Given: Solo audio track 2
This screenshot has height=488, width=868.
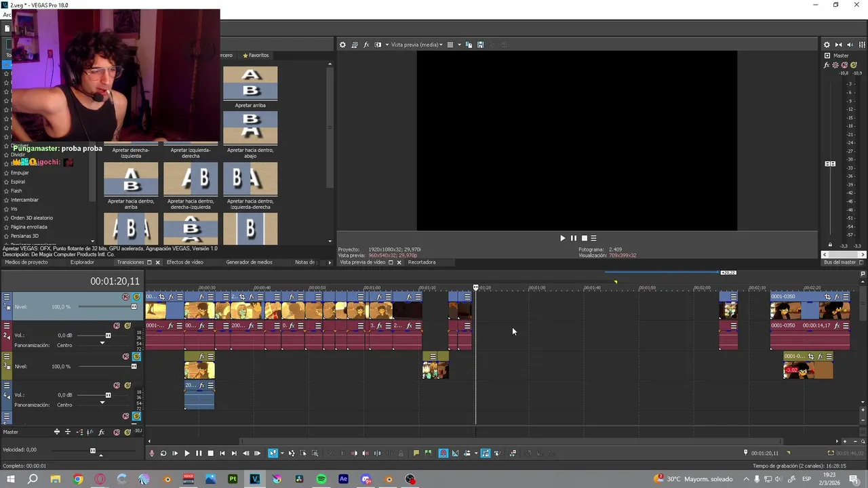Looking at the screenshot, I should click(x=127, y=326).
